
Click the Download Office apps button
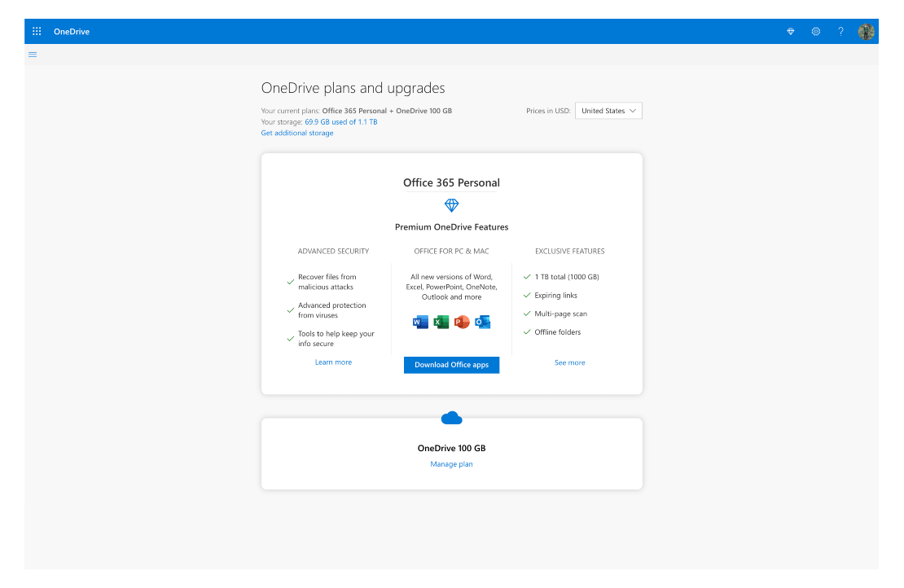pyautogui.click(x=451, y=365)
